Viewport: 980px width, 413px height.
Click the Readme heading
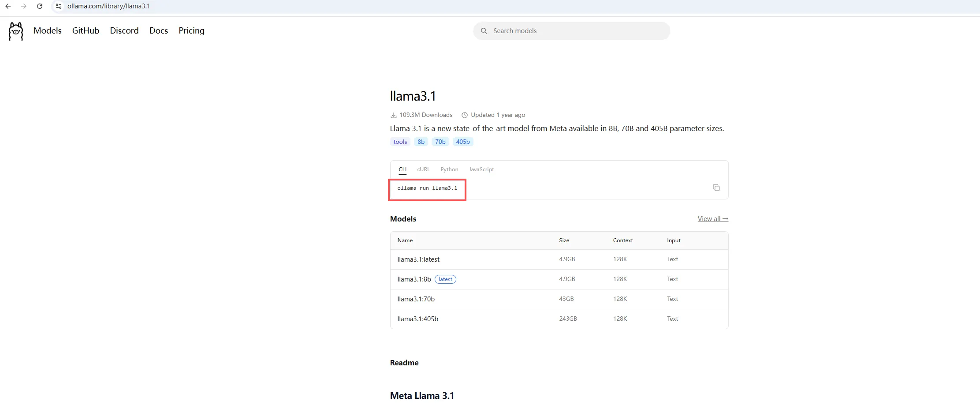[404, 363]
